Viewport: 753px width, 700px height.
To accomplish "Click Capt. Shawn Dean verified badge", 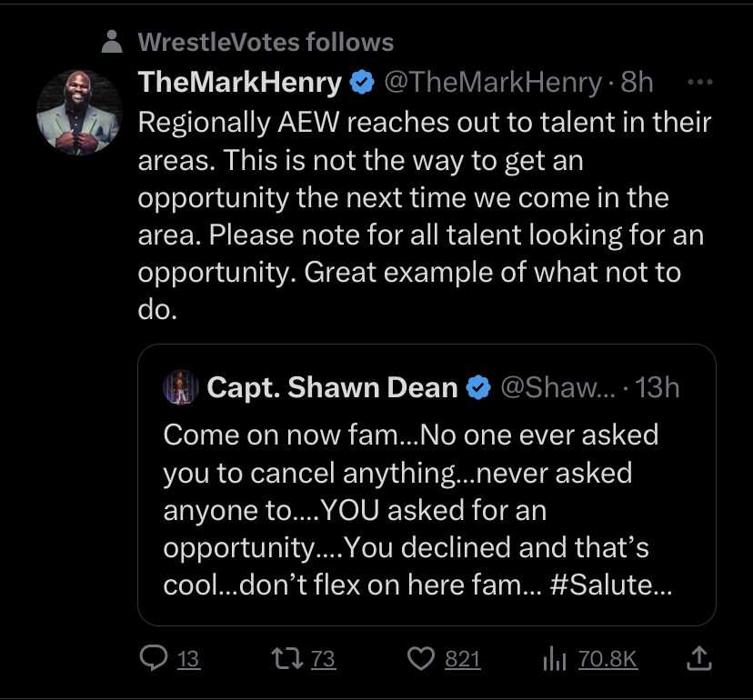I will [478, 388].
